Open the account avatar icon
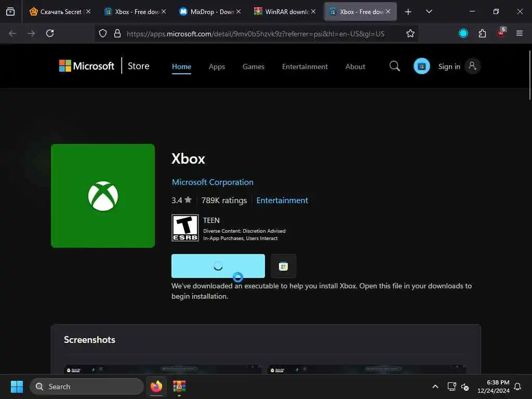Viewport: 532px width, 399px height. coord(473,66)
